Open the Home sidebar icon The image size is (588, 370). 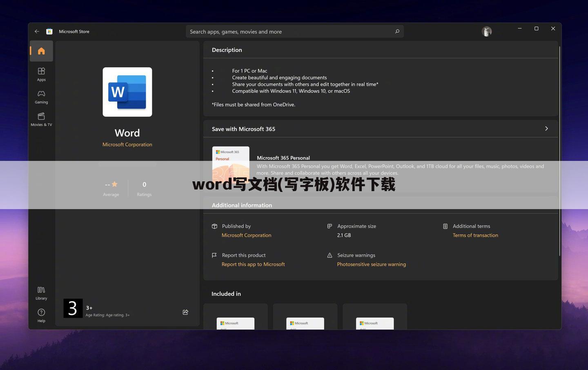click(x=41, y=51)
